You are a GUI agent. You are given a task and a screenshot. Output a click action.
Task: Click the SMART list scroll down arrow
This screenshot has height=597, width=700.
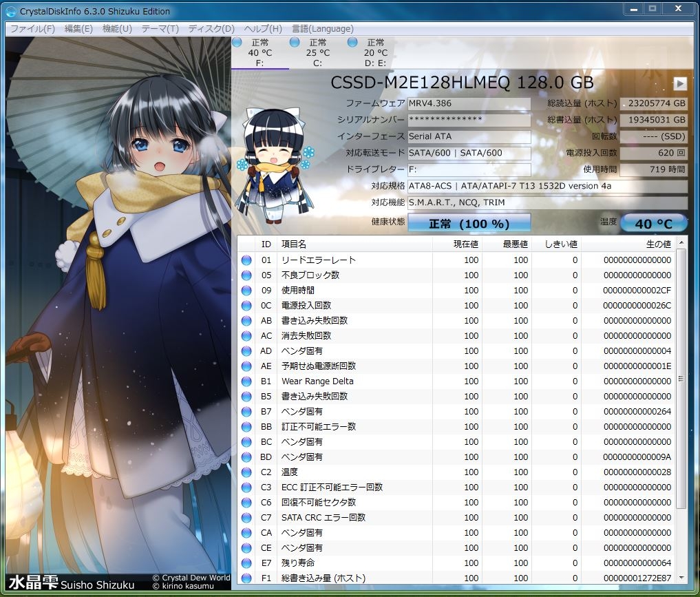(x=681, y=578)
